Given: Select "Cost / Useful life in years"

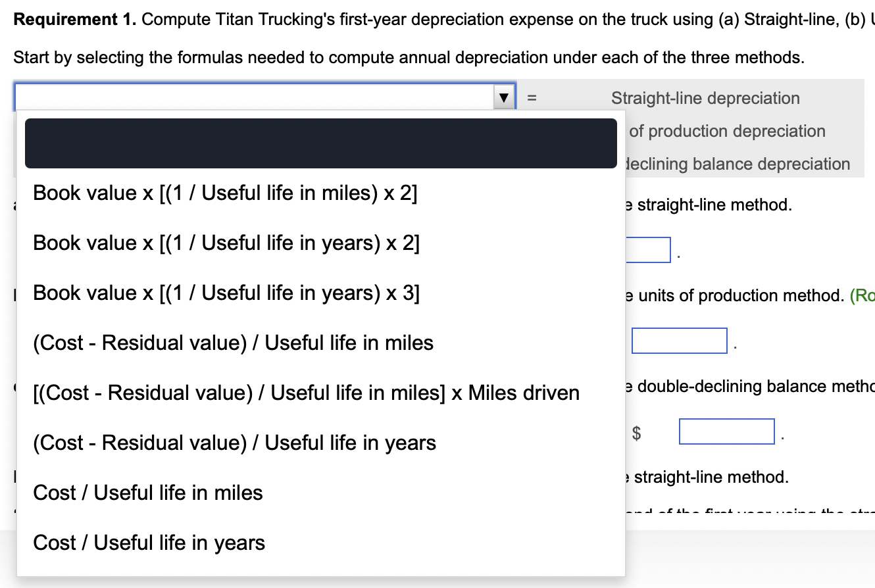Looking at the screenshot, I should (148, 543).
